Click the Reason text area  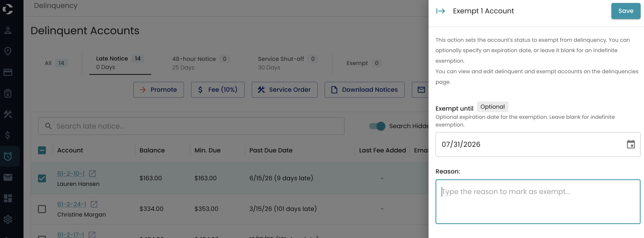pos(538,202)
